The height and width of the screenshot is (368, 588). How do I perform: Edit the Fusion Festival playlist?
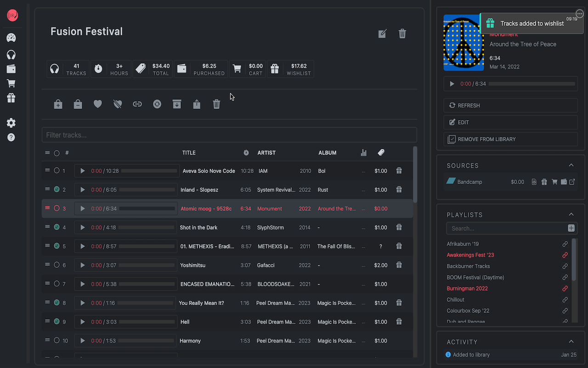382,34
